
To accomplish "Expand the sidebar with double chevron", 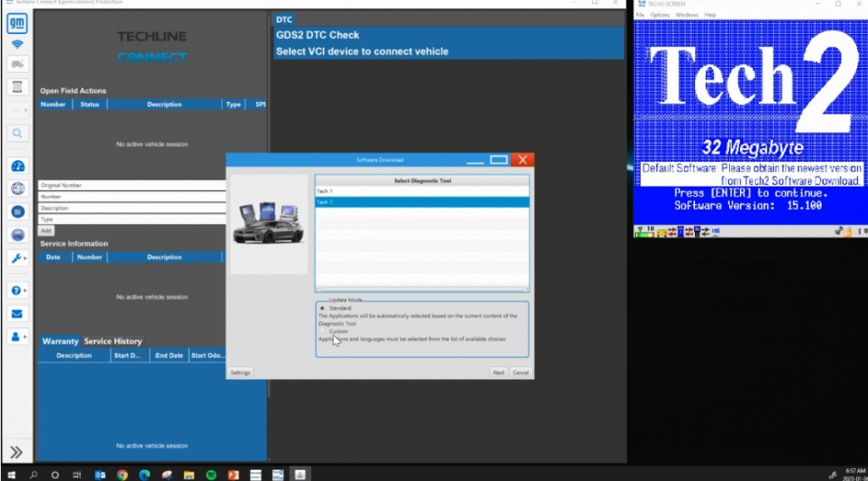I will click(x=16, y=452).
